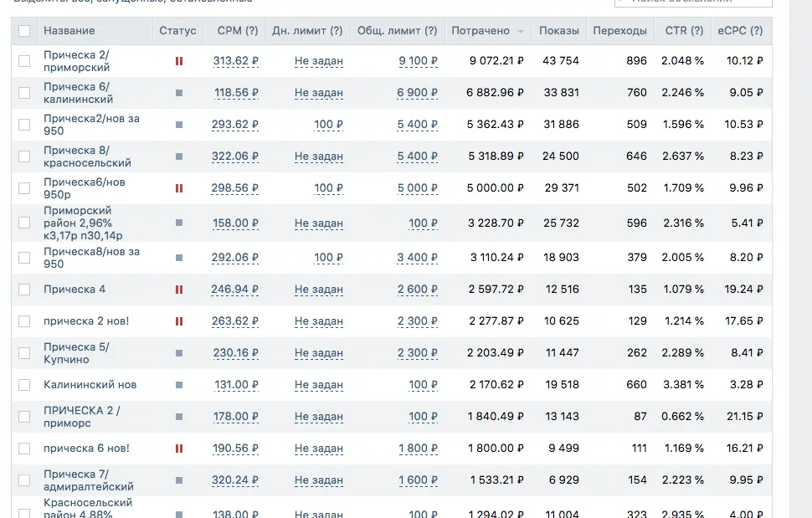Click the gray status icon for Прическа 6/калининский
The height and width of the screenshot is (518, 812).
178,93
